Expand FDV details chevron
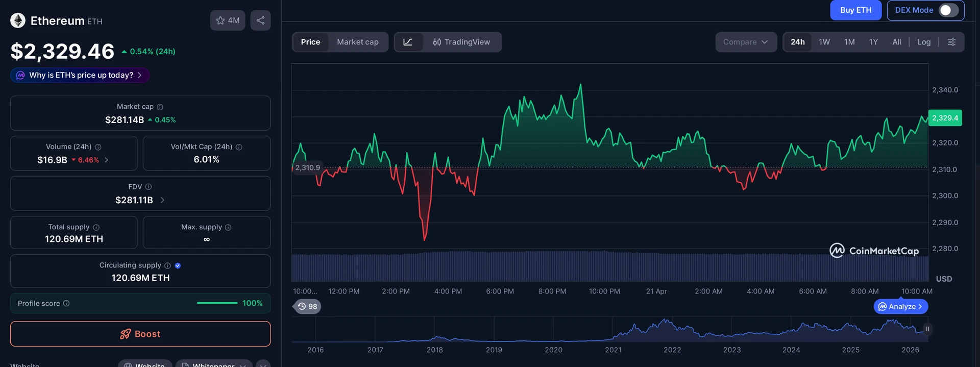 (162, 200)
